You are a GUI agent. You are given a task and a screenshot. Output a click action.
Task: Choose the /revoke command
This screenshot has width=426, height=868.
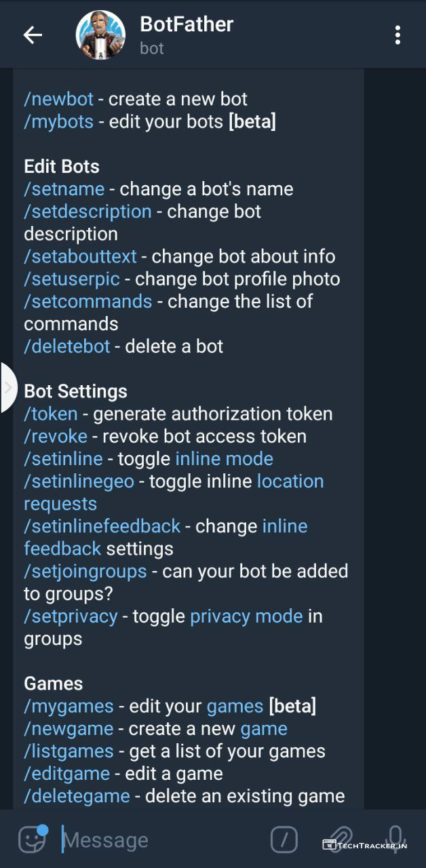[56, 436]
